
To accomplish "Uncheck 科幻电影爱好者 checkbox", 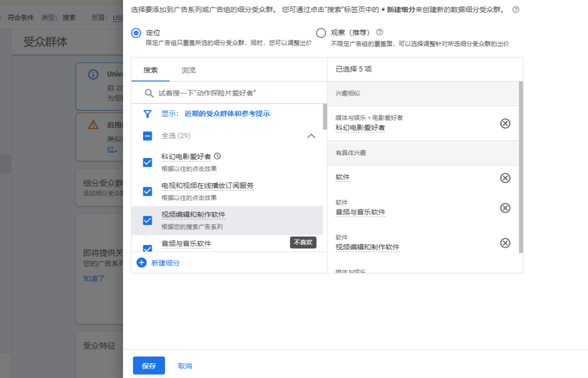I will [x=148, y=162].
